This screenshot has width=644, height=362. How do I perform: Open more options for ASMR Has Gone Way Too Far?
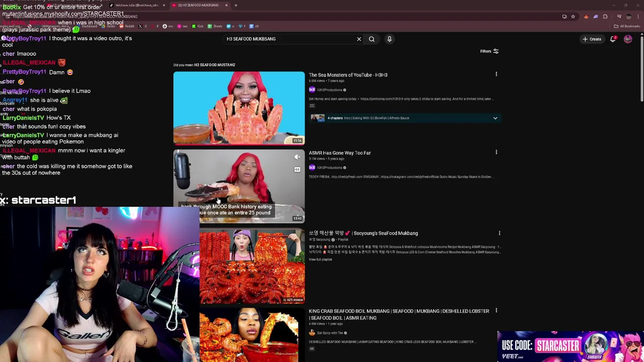pyautogui.click(x=496, y=152)
